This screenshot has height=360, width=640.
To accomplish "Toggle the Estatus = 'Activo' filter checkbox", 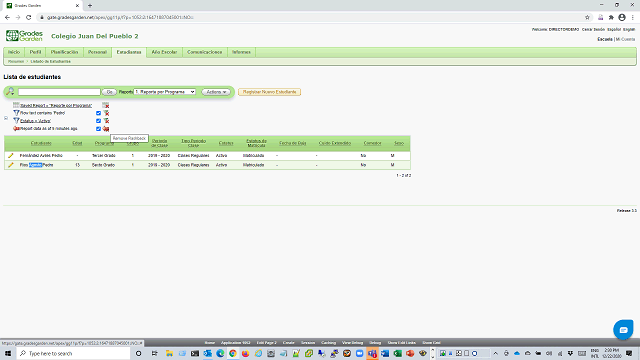I will pos(98,121).
